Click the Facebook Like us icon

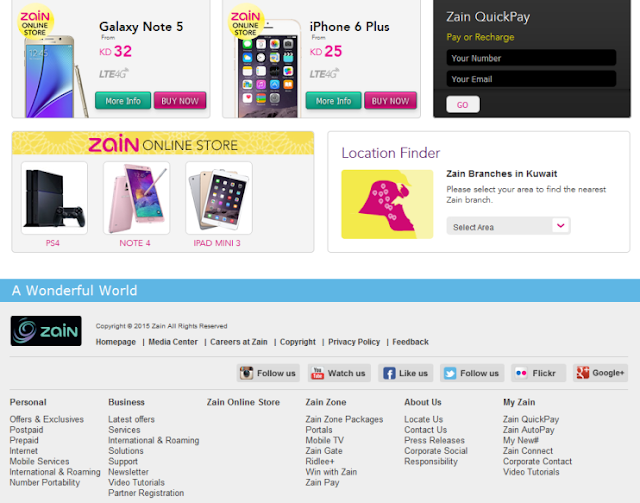389,373
